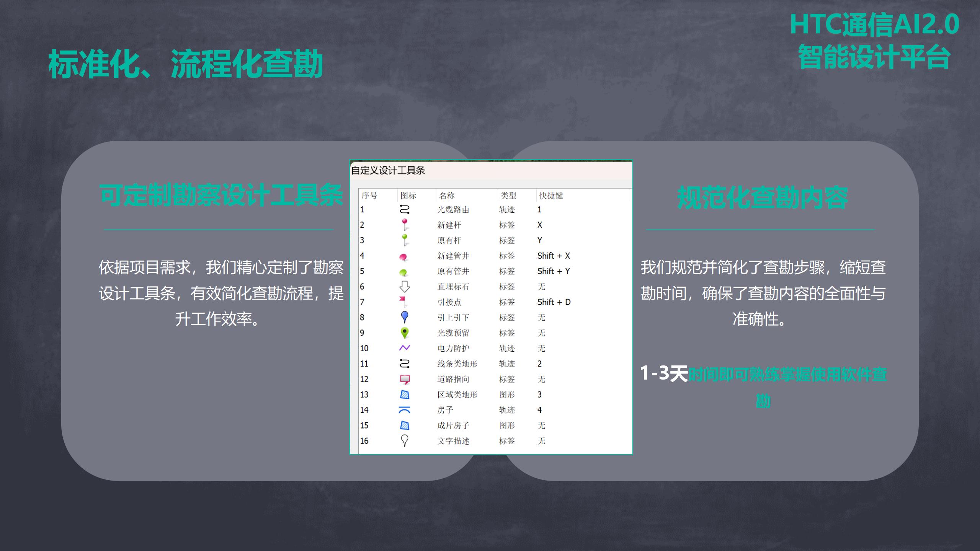
Task: Select the pink 新建杆 pin icon
Action: click(404, 225)
